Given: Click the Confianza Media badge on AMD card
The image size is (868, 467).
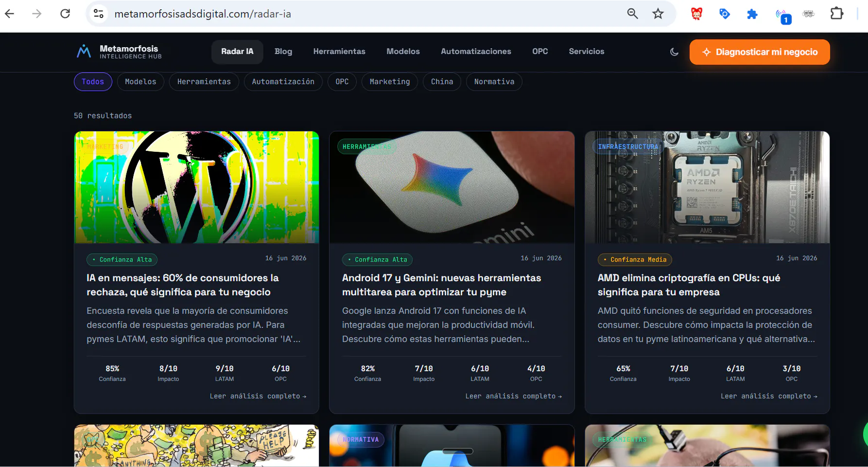Looking at the screenshot, I should pos(635,260).
